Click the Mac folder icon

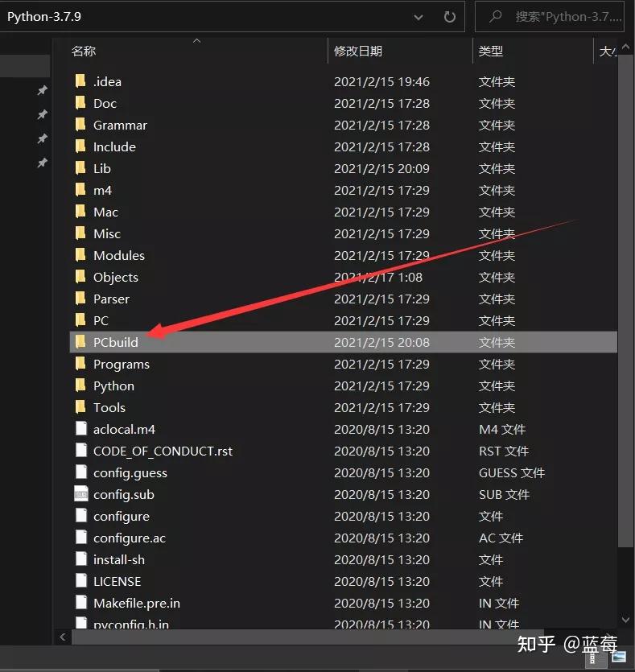[x=80, y=212]
